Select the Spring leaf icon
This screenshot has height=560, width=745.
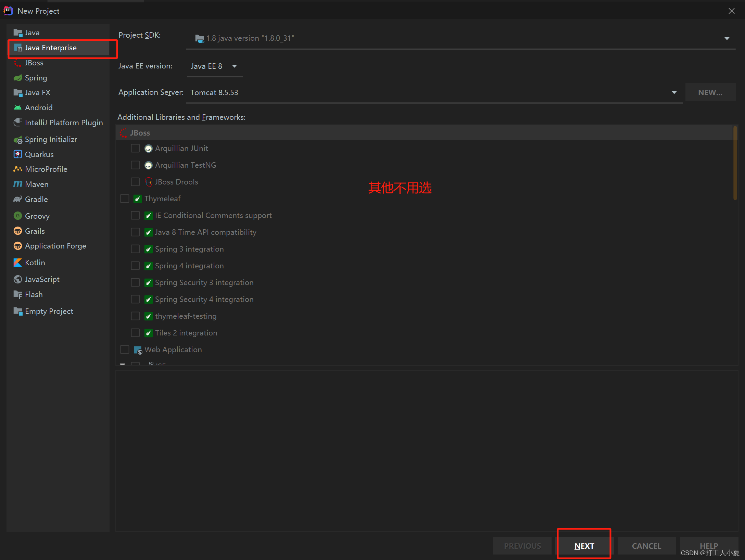[x=17, y=78]
